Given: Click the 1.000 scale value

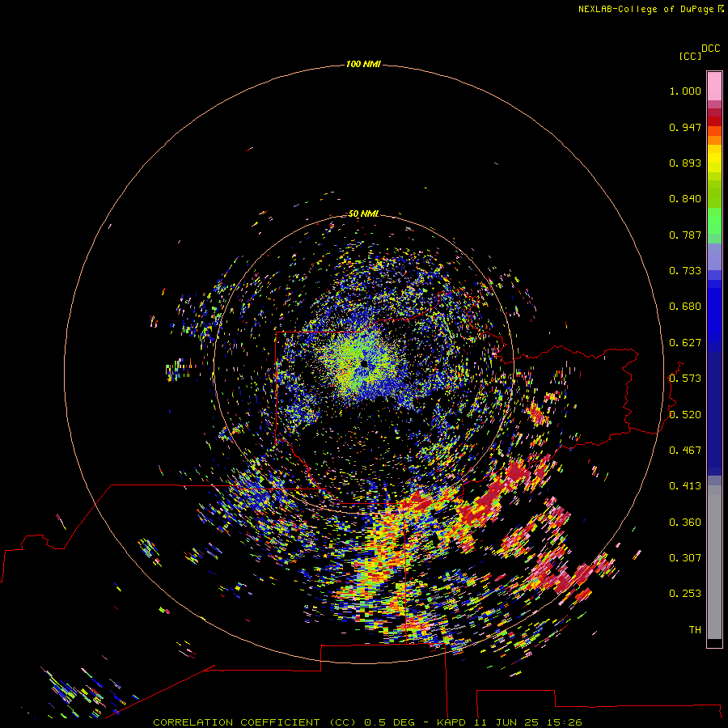Looking at the screenshot, I should coord(685,91).
